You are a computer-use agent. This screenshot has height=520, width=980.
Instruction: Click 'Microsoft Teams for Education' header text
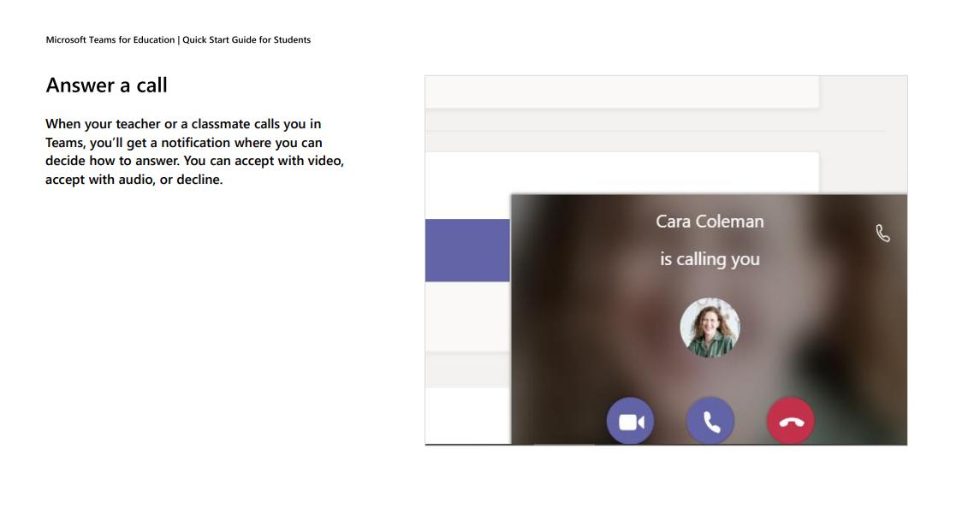point(110,40)
